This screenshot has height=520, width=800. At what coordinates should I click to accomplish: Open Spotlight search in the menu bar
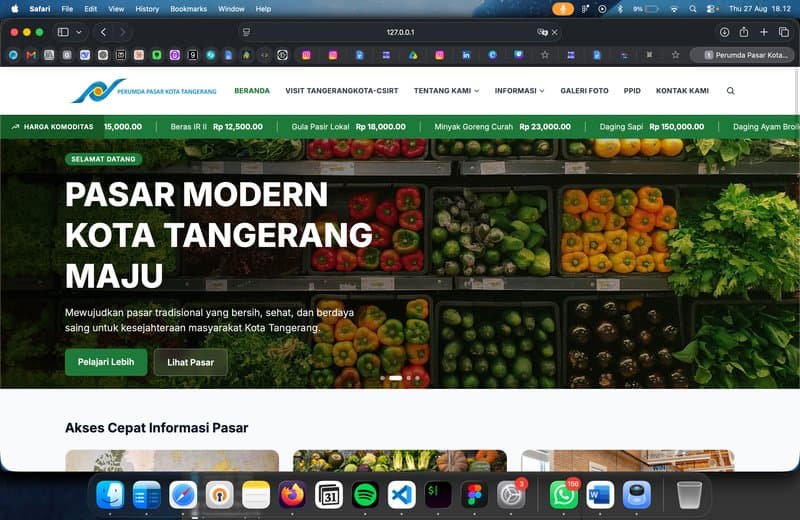(x=692, y=9)
